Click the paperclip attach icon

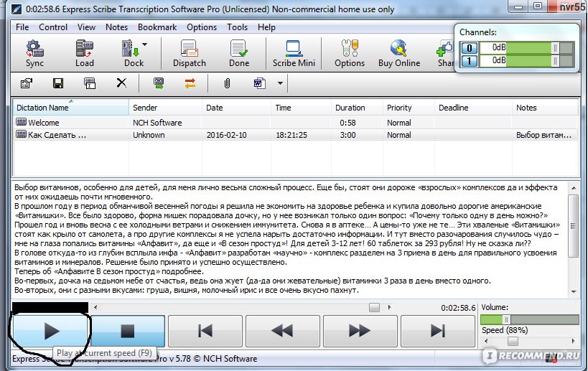click(227, 83)
